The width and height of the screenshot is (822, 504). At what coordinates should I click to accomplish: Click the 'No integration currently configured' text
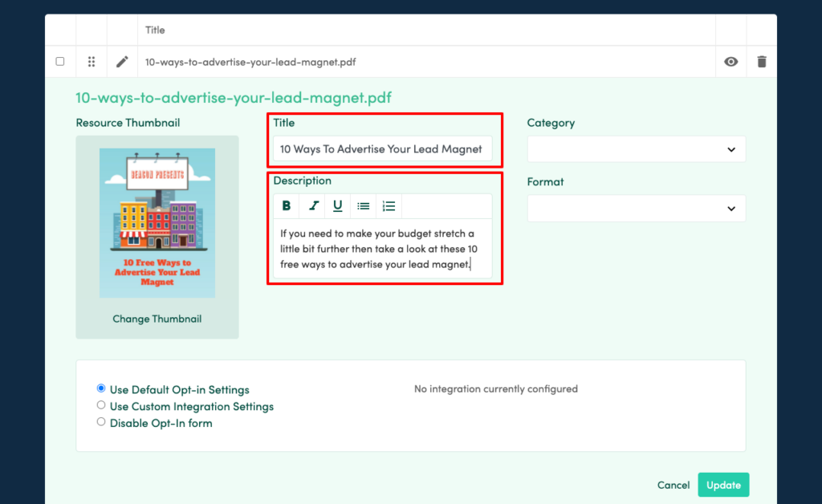(496, 388)
